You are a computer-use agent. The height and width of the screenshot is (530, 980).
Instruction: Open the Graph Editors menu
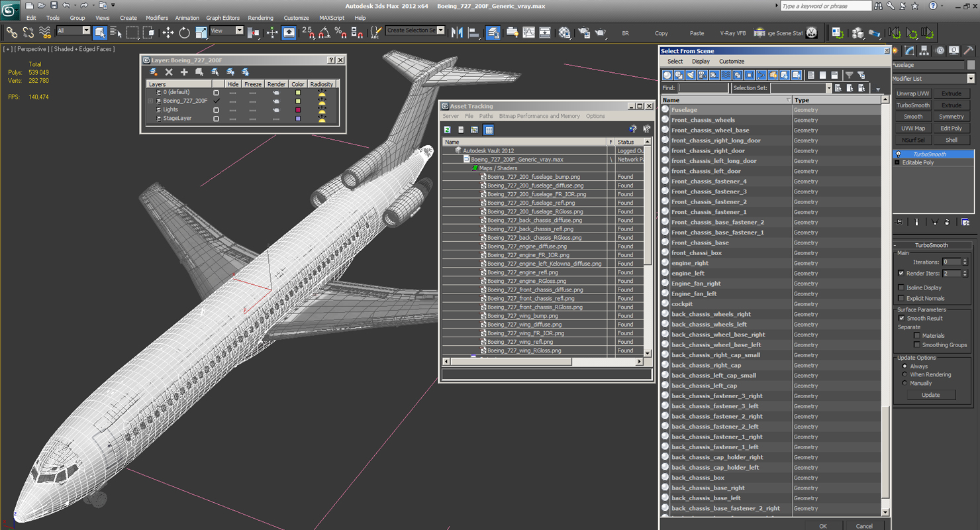(222, 18)
